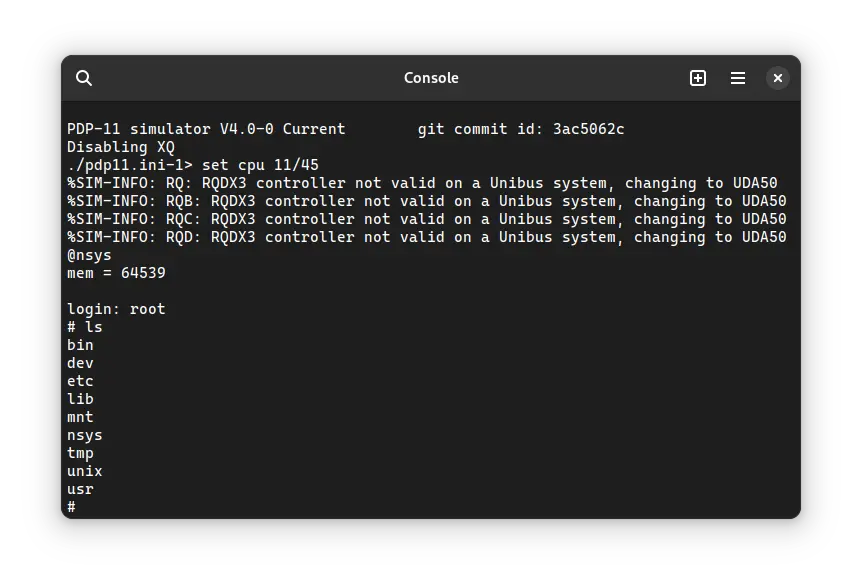Click the shell prompt at the bottom
Screen dimensions: 862x586
coord(70,507)
